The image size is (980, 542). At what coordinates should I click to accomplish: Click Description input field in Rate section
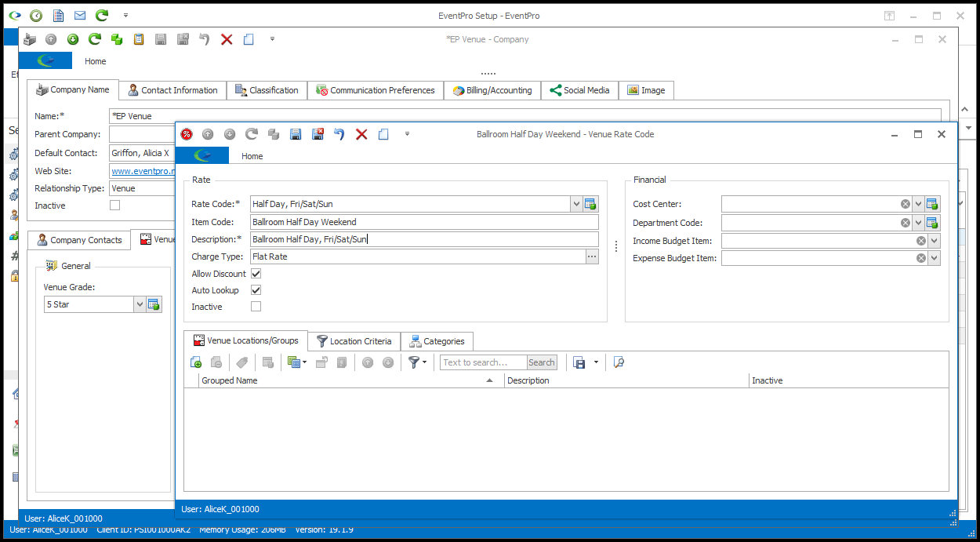point(424,239)
